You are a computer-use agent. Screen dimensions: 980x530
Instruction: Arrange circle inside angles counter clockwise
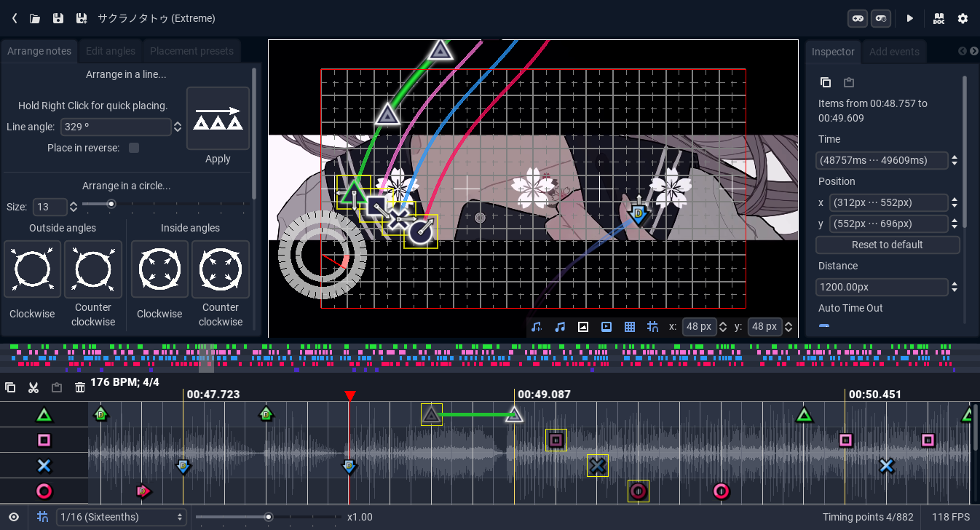click(x=221, y=269)
